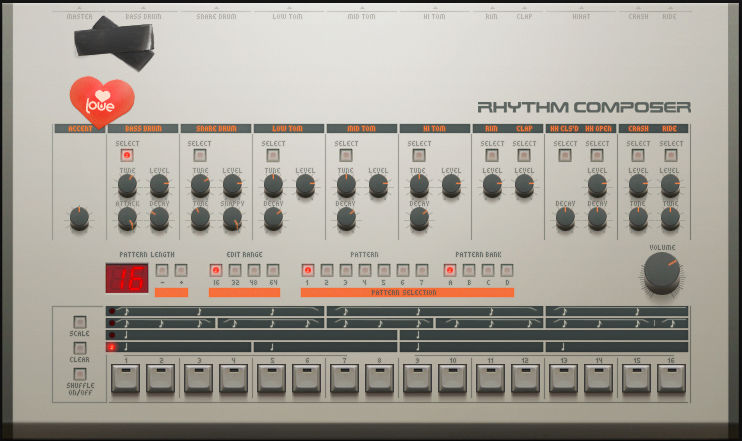742x441 pixels.
Task: Select pattern bank A
Action: [450, 270]
